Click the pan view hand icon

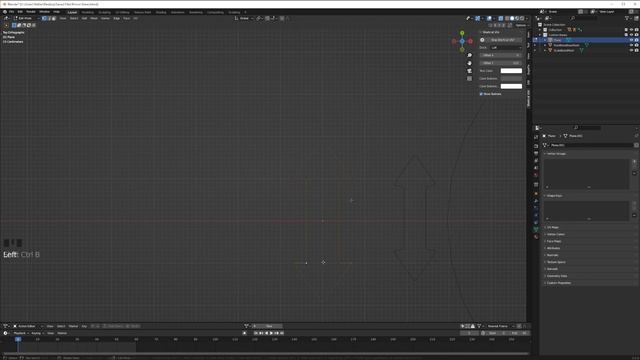[x=469, y=63]
